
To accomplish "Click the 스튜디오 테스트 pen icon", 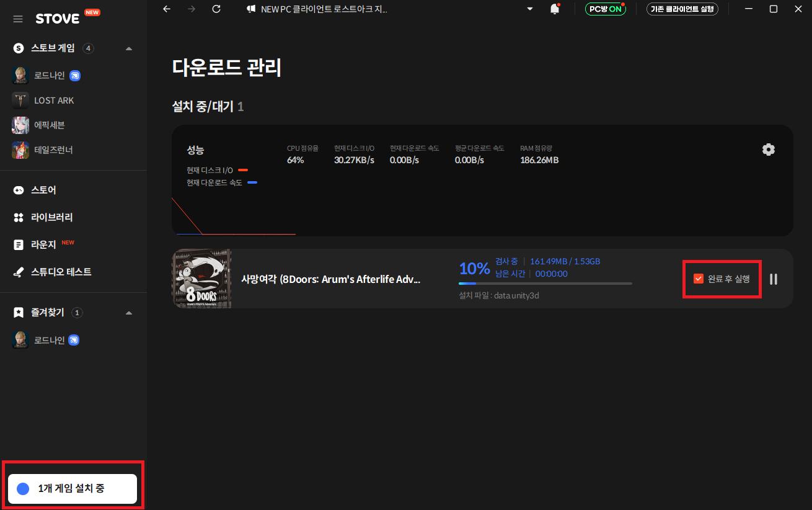I will coord(19,272).
